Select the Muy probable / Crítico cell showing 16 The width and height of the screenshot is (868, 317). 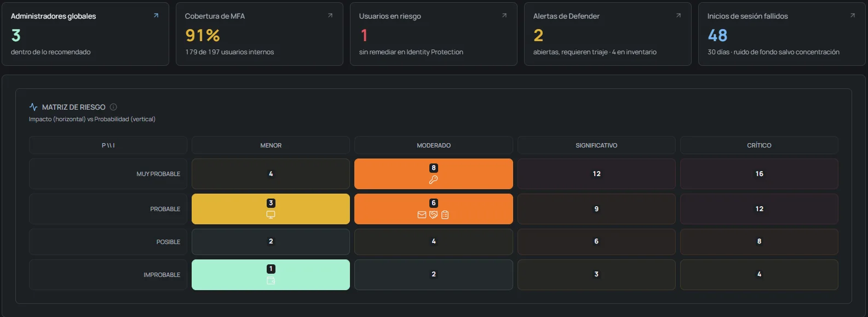pos(759,174)
